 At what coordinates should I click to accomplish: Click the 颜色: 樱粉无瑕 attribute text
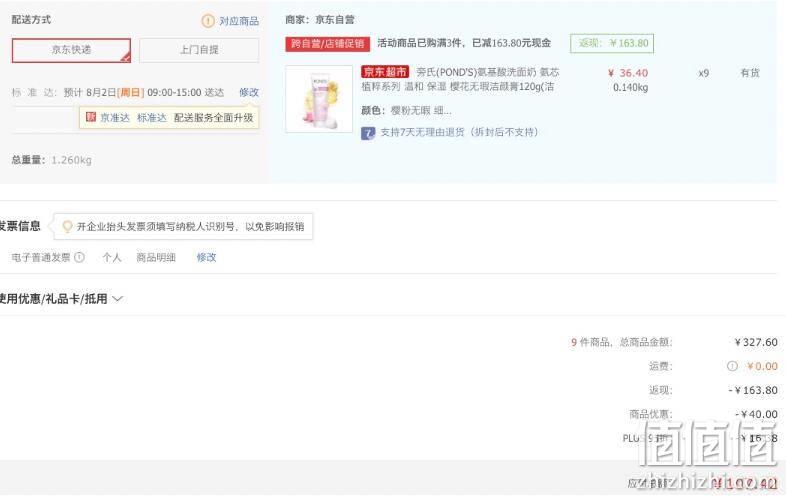(x=406, y=110)
